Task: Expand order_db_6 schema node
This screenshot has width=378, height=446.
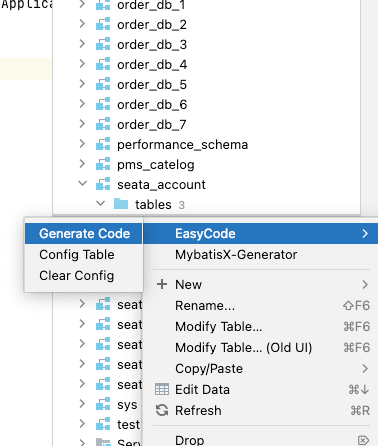Action: [82, 104]
